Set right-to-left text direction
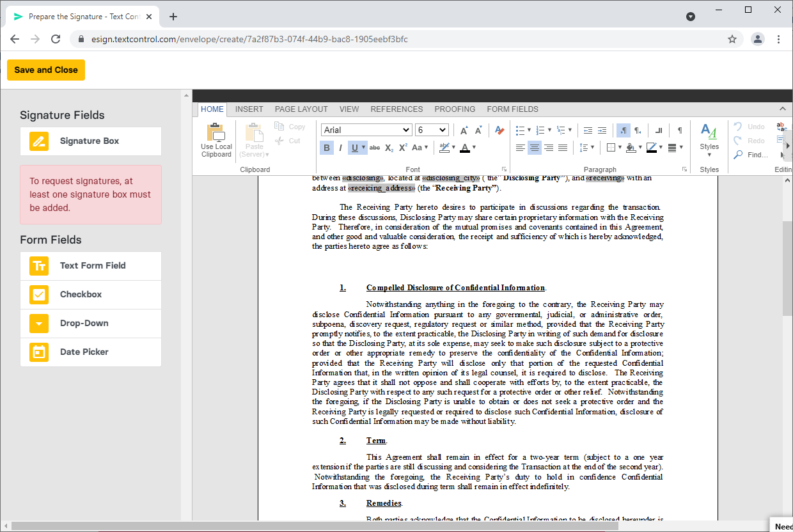 [x=638, y=130]
